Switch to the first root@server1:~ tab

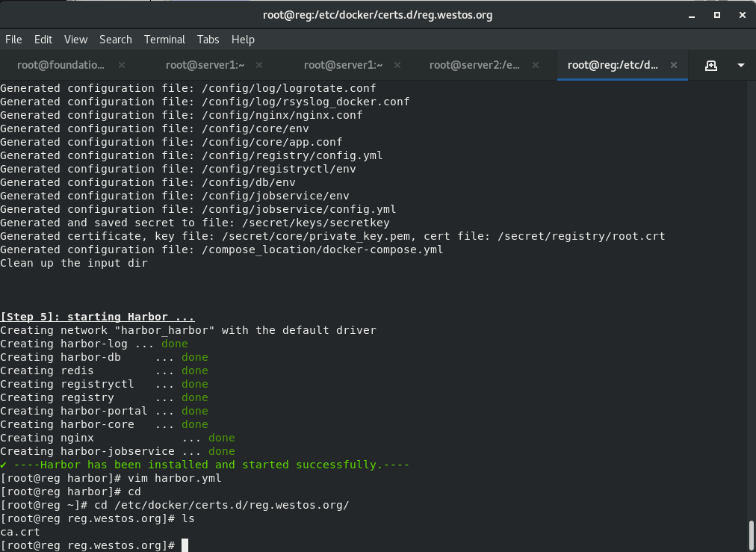205,65
